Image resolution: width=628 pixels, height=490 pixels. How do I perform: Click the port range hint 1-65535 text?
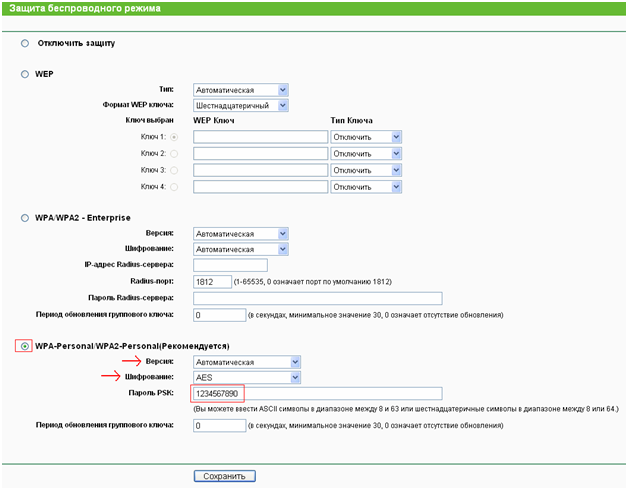coord(312,282)
